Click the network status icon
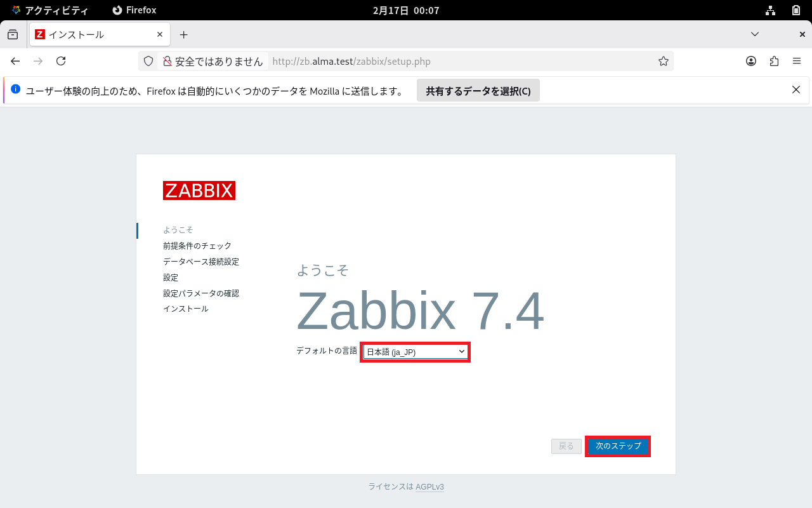Image resolution: width=812 pixels, height=508 pixels. tap(770, 10)
